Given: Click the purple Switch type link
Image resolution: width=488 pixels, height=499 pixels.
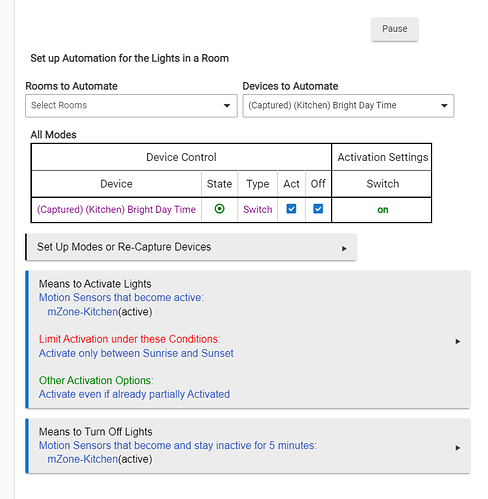Looking at the screenshot, I should pyautogui.click(x=257, y=209).
